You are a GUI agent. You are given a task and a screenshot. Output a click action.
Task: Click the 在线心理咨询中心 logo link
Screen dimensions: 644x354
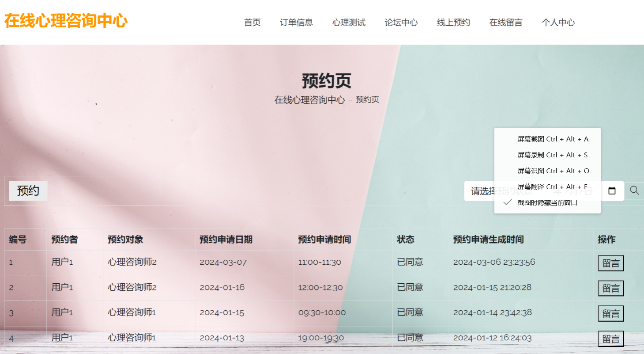pos(65,20)
